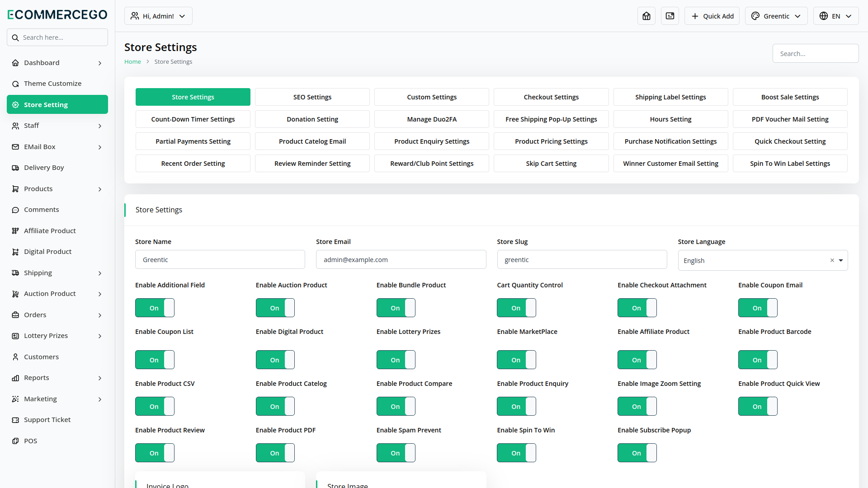The height and width of the screenshot is (488, 868).
Task: Click the Digital Product icon
Action: click(15, 252)
